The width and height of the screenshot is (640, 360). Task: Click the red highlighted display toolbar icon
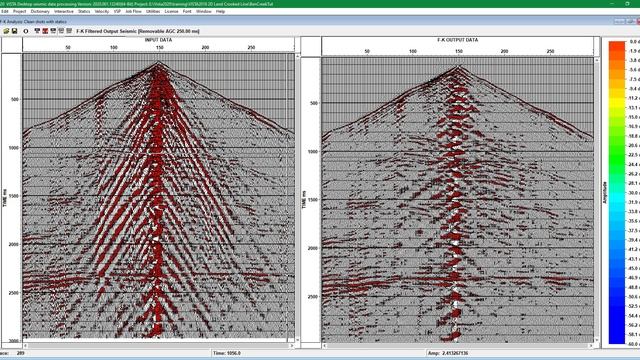click(45, 31)
